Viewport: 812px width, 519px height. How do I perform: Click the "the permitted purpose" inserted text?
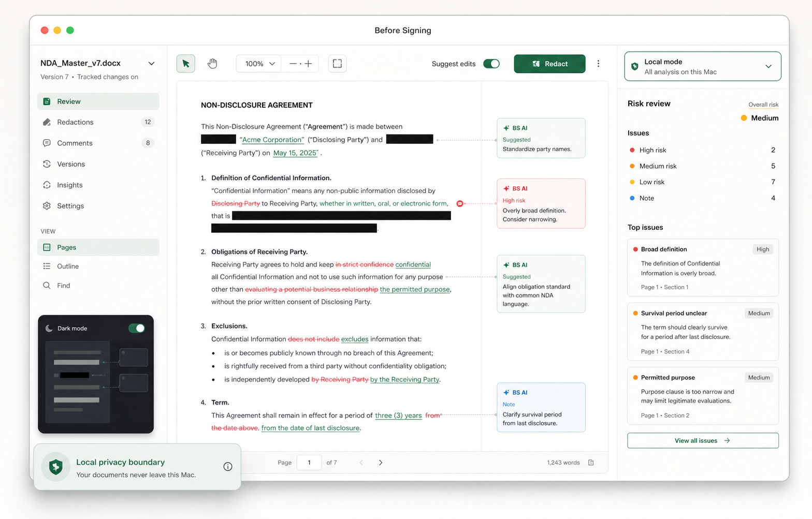(x=415, y=289)
